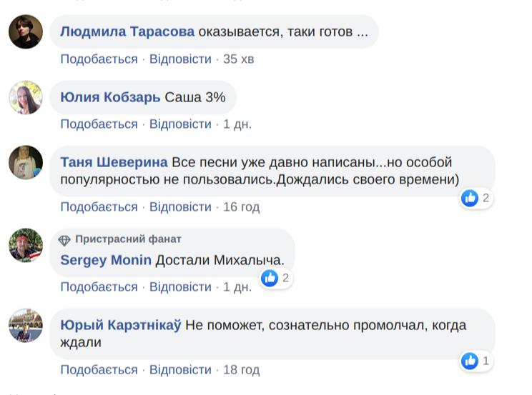Open the Пристрасний фанат badge label
532x395 pixels.
tap(128, 239)
